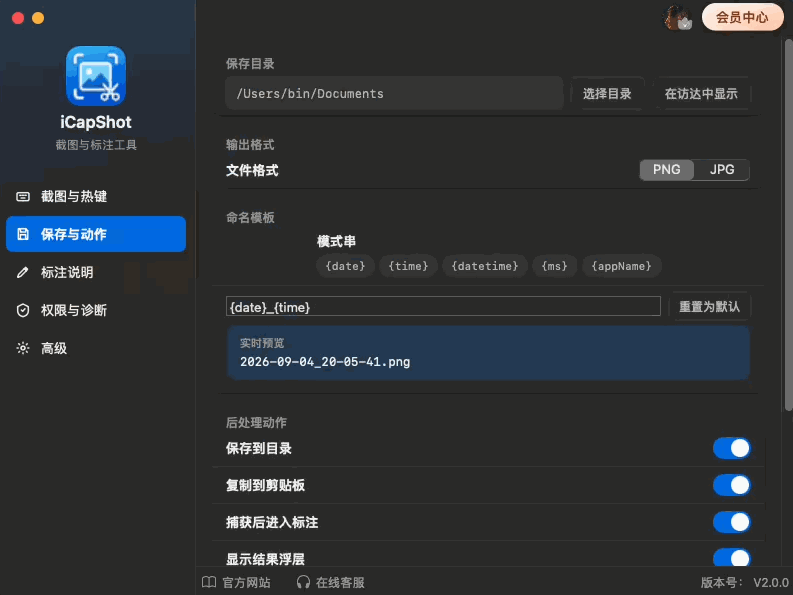Click the keyboard icon beside 截图与热键
793x595 pixels.
[23, 196]
